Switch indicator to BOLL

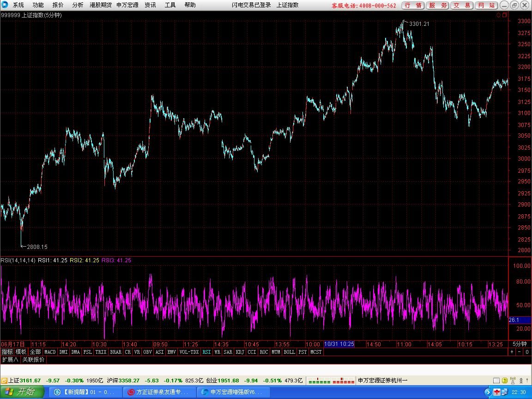click(x=290, y=352)
